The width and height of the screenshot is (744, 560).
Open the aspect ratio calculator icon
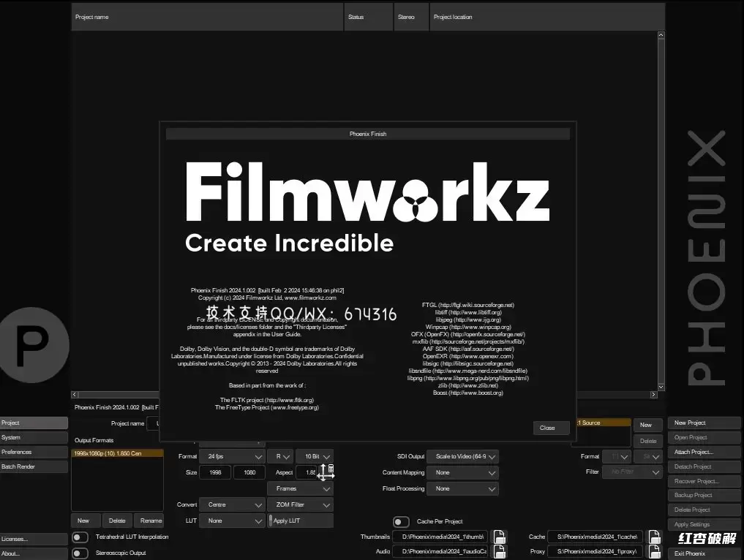331,469
